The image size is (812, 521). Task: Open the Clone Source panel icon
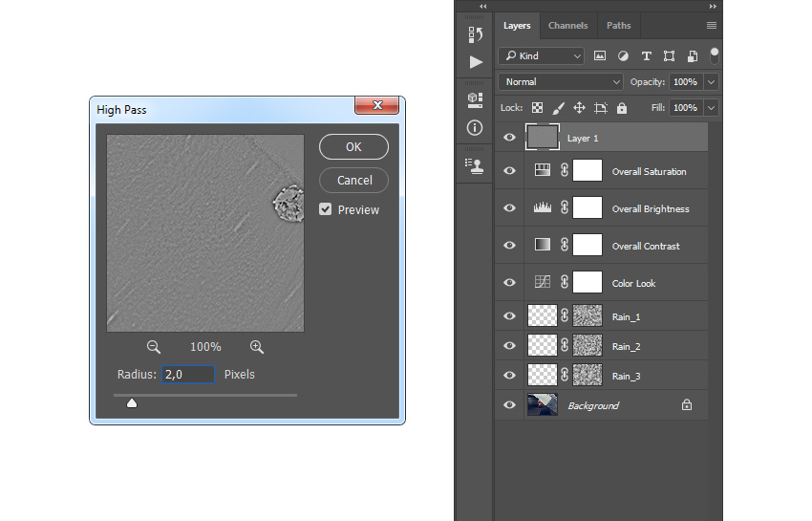(x=475, y=166)
